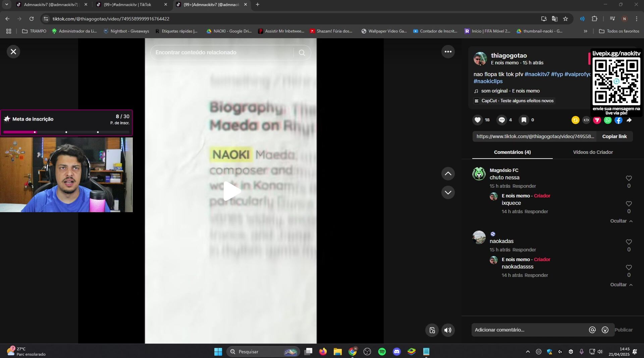Click the search magnifier on video
The height and width of the screenshot is (358, 644).
point(302,53)
